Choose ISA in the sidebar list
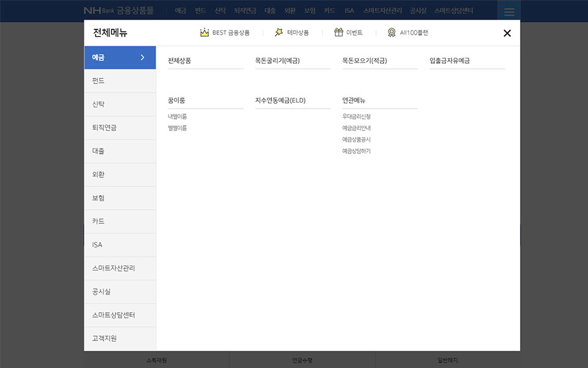This screenshot has height=368, width=588. (x=97, y=245)
